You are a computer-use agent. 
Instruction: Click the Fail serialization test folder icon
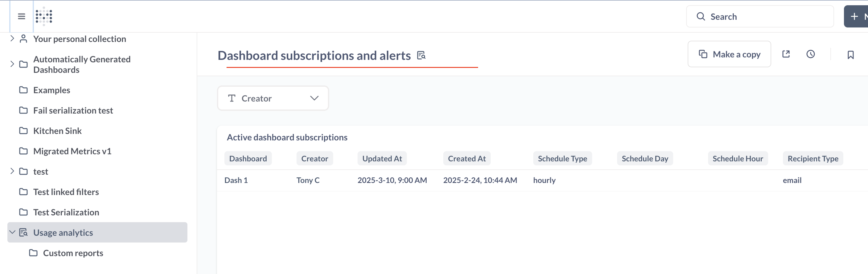tap(23, 110)
